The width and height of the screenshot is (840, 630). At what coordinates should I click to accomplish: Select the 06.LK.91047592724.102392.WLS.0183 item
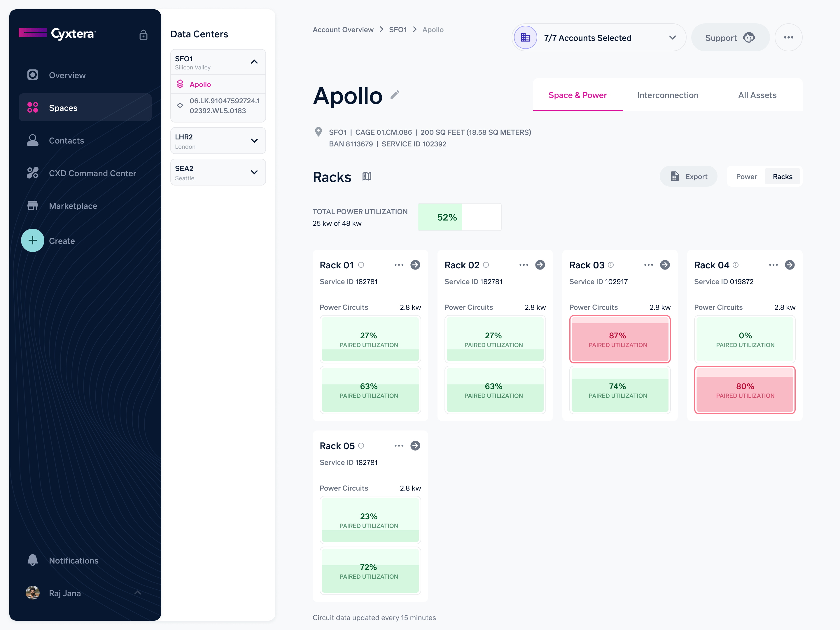[x=218, y=106]
